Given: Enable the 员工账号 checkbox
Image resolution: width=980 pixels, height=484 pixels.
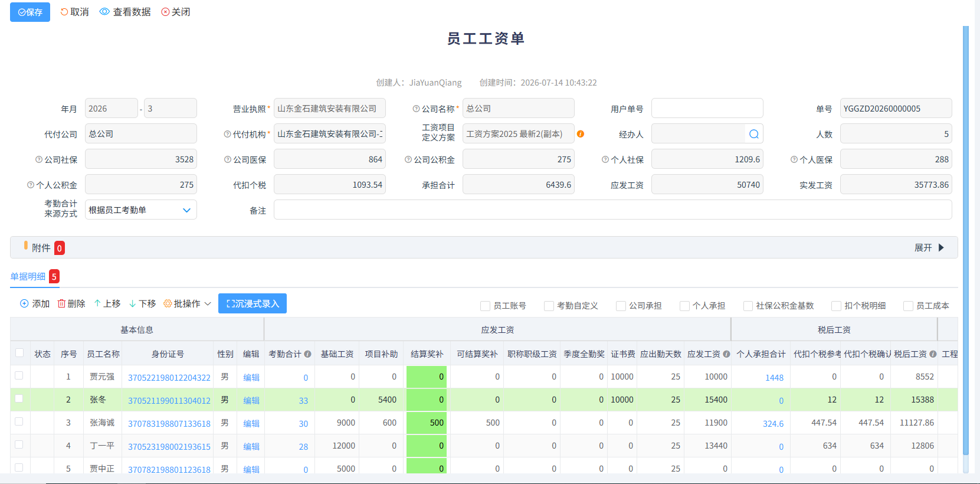Looking at the screenshot, I should point(485,306).
